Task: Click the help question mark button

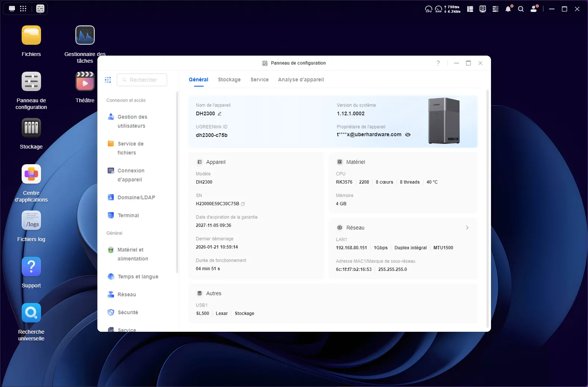Action: click(438, 63)
